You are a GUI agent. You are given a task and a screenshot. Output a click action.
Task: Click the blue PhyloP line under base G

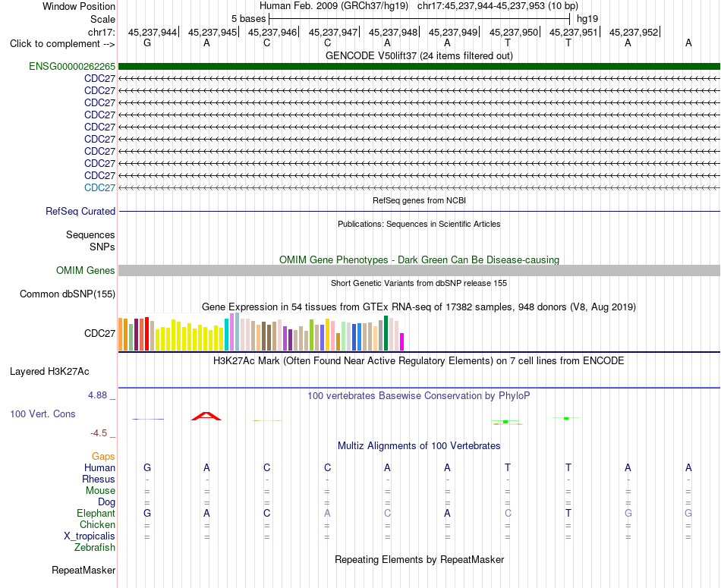[147, 419]
